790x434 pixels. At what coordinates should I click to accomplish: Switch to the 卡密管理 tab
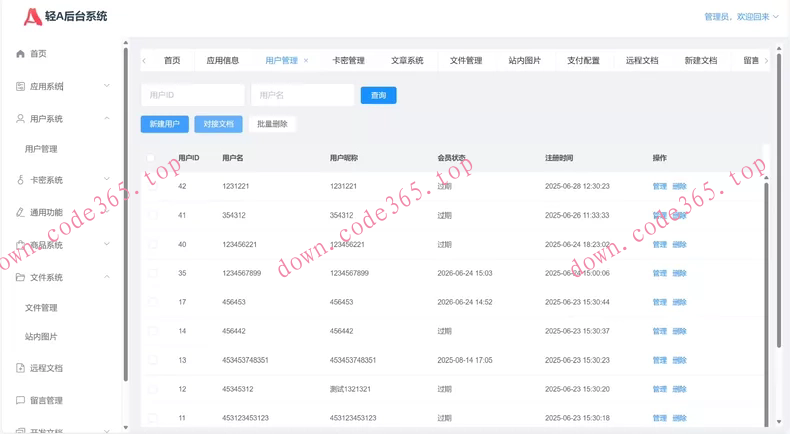pos(348,60)
